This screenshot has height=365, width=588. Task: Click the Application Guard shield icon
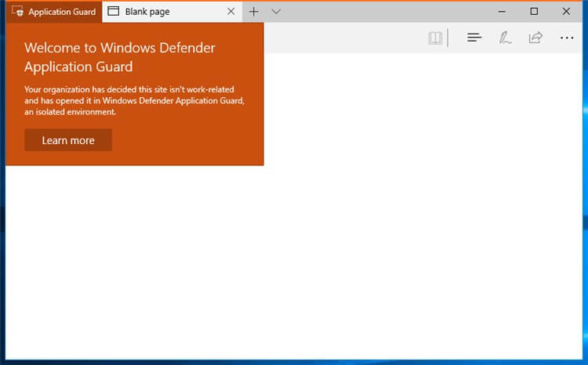[17, 12]
